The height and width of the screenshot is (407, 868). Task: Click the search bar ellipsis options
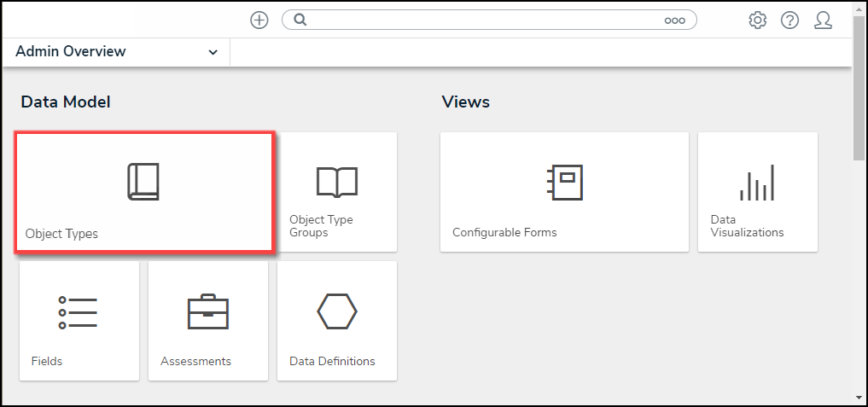tap(674, 20)
